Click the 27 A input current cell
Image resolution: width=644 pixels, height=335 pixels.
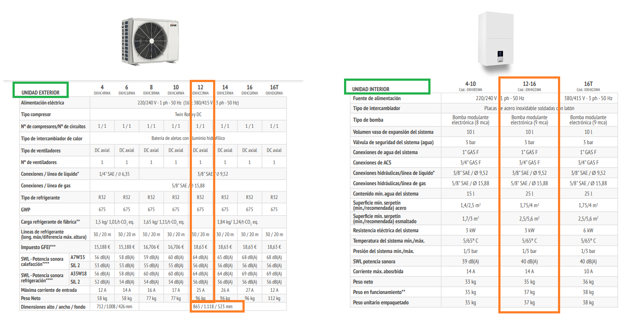point(250,290)
